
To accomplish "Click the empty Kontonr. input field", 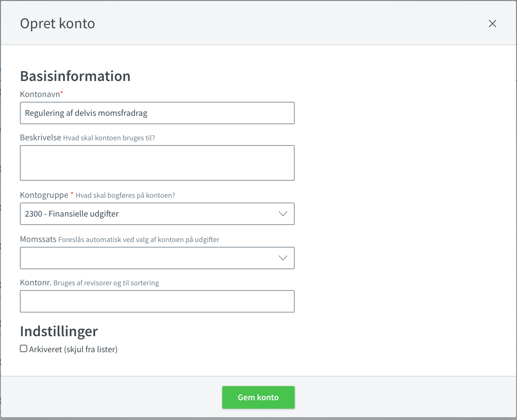I will [157, 301].
